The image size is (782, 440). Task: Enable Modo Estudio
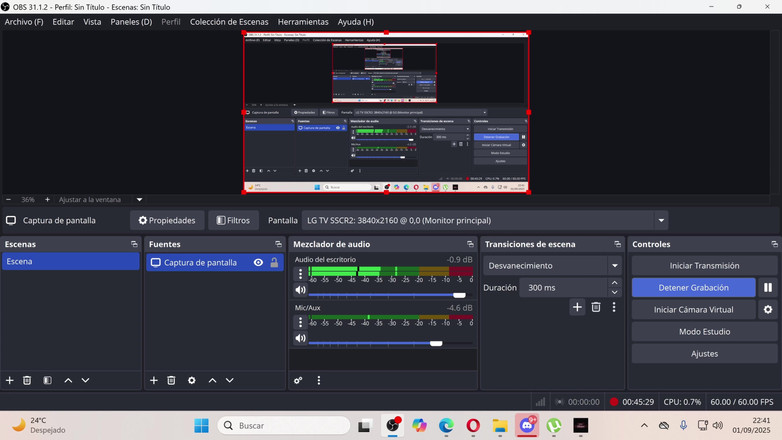(704, 331)
